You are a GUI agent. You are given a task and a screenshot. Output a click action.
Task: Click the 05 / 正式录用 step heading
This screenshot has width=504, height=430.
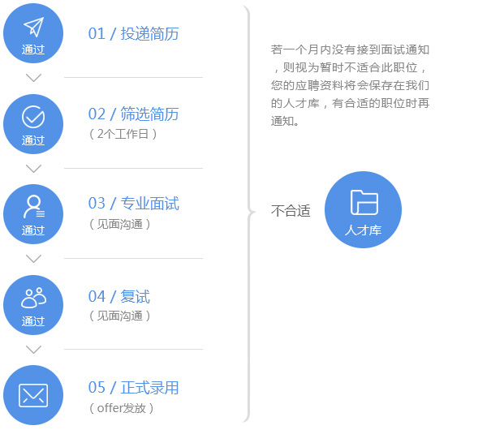tap(133, 388)
